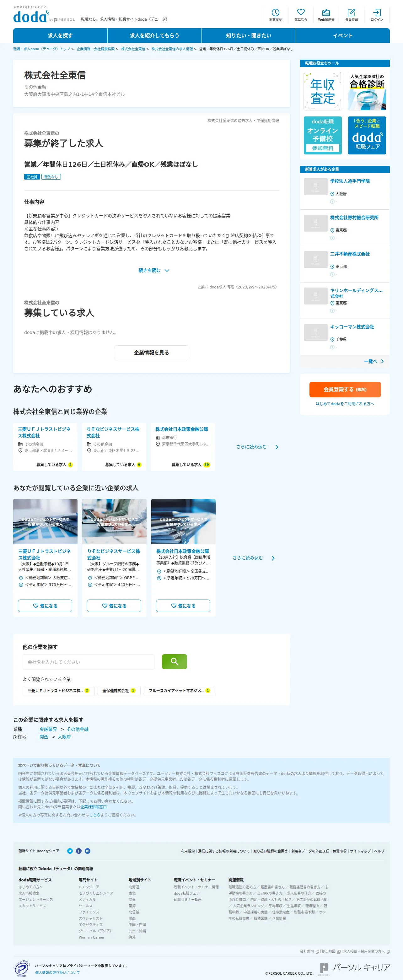The height and width of the screenshot is (980, 403).
Task: Click 利用規約 footer link
Action: (x=188, y=851)
